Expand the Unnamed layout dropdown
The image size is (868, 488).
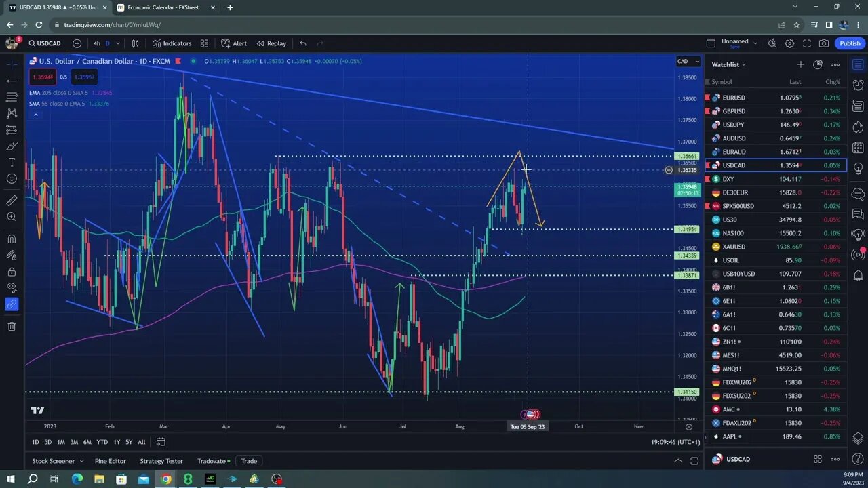[x=755, y=43]
